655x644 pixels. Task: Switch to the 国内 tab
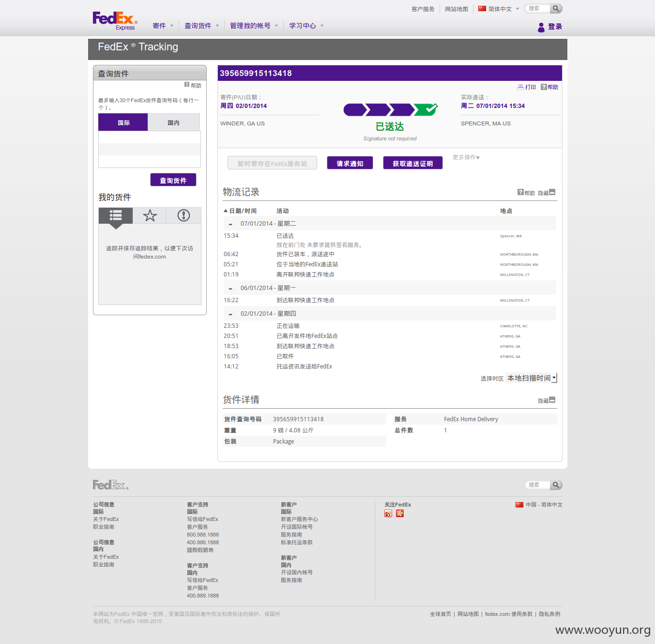click(174, 123)
